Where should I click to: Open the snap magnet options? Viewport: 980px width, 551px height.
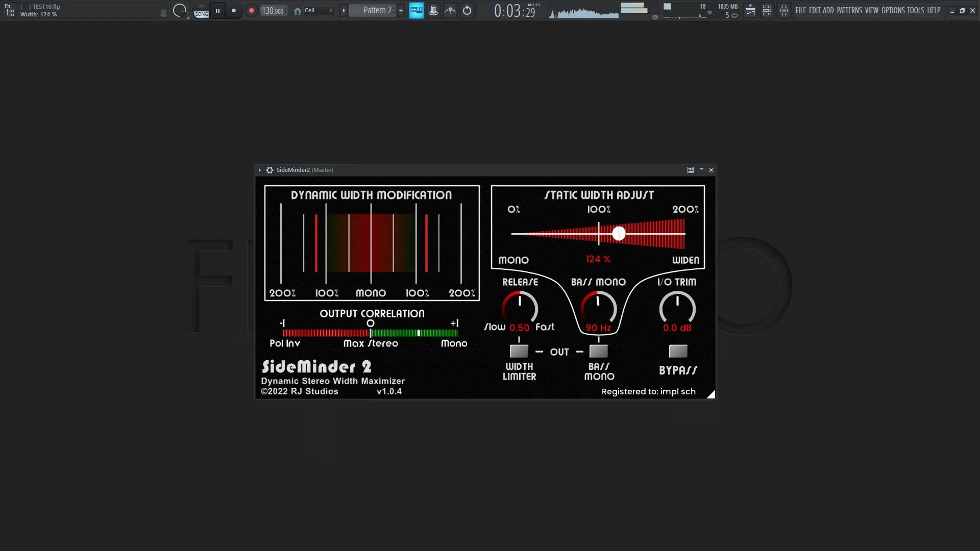[x=298, y=11]
